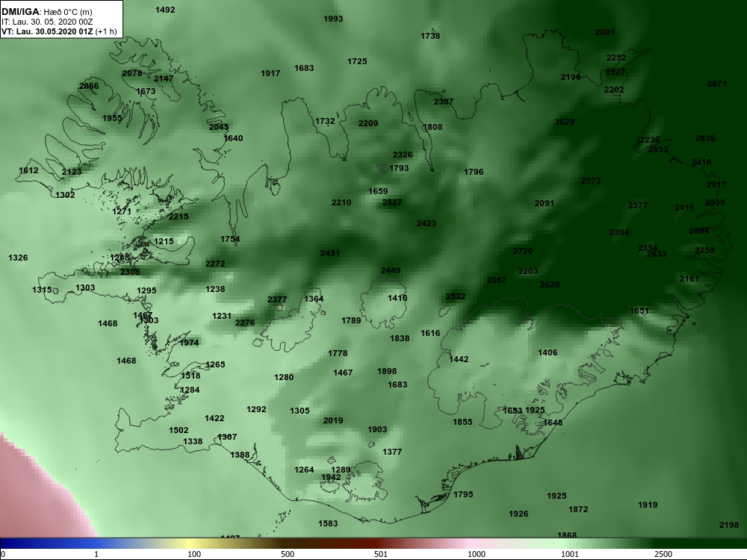Click the color scale label '2500'
Screen dimensions: 747x560
coord(663,554)
